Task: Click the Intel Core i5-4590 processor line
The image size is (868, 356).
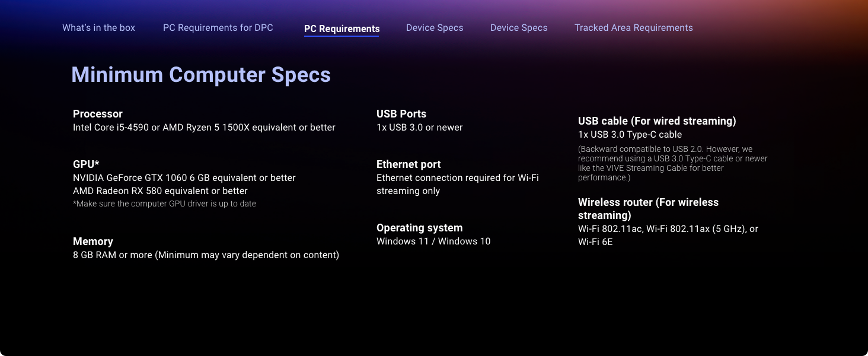Action: pyautogui.click(x=204, y=128)
